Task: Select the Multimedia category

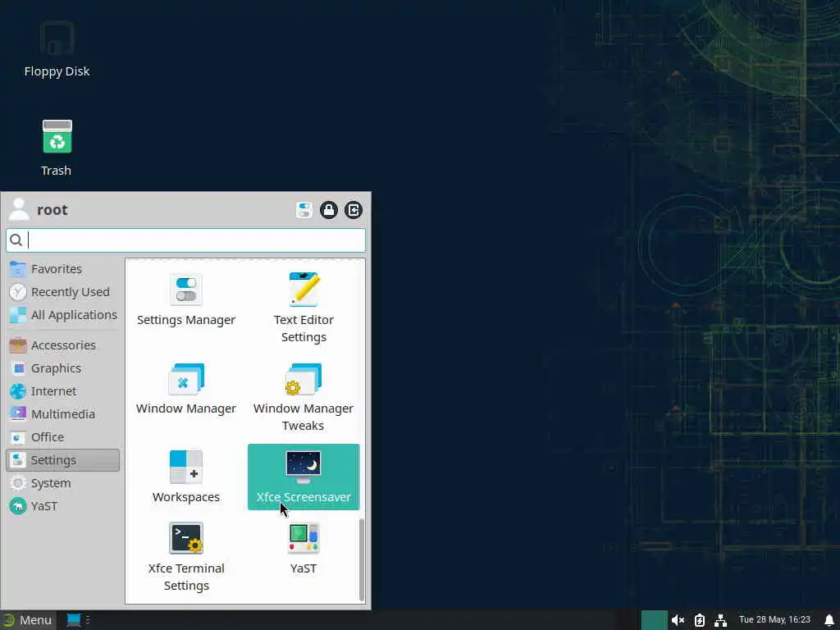Action: point(62,414)
